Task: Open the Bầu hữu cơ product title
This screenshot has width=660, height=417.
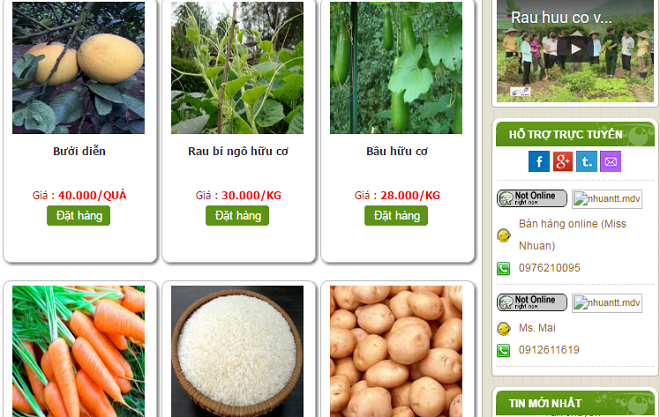Action: (397, 151)
